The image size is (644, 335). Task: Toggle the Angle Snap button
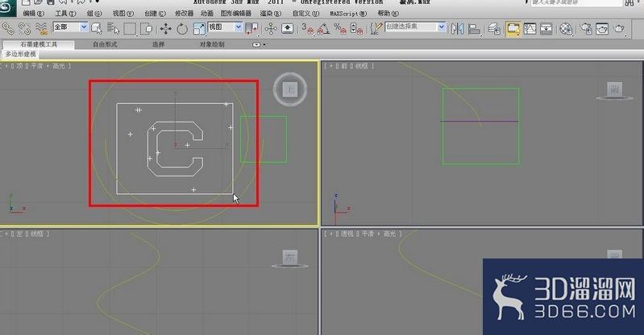(x=324, y=28)
